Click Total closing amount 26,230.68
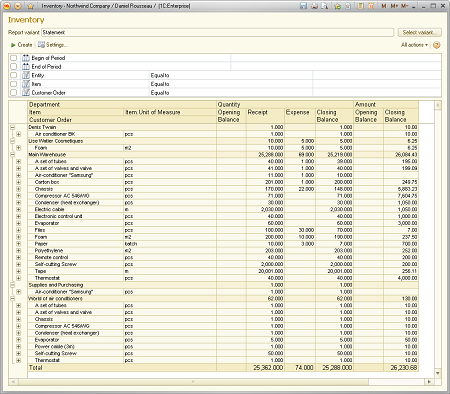The width and height of the screenshot is (450, 394). pyautogui.click(x=404, y=367)
